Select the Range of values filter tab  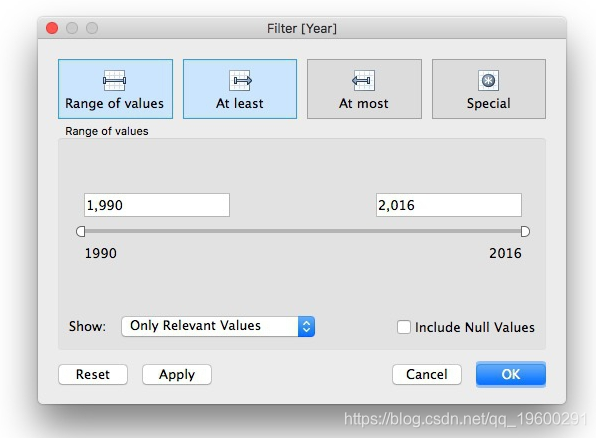pyautogui.click(x=115, y=89)
